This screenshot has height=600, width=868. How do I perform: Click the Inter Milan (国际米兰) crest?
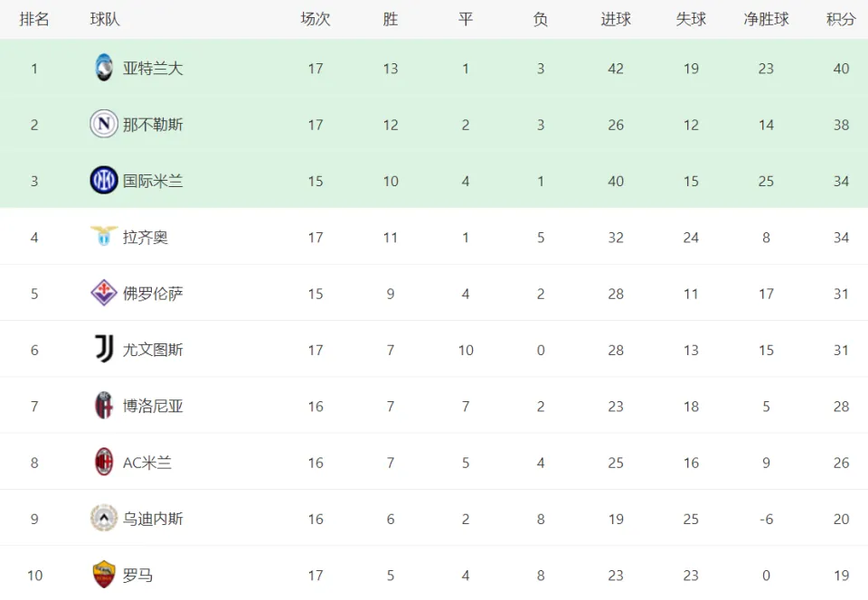pos(103,181)
